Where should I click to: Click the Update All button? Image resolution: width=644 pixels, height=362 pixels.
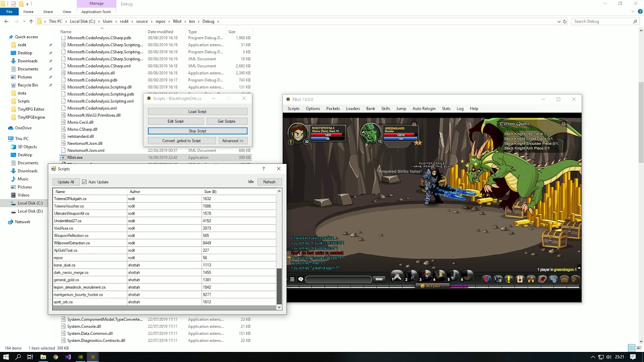66,182
